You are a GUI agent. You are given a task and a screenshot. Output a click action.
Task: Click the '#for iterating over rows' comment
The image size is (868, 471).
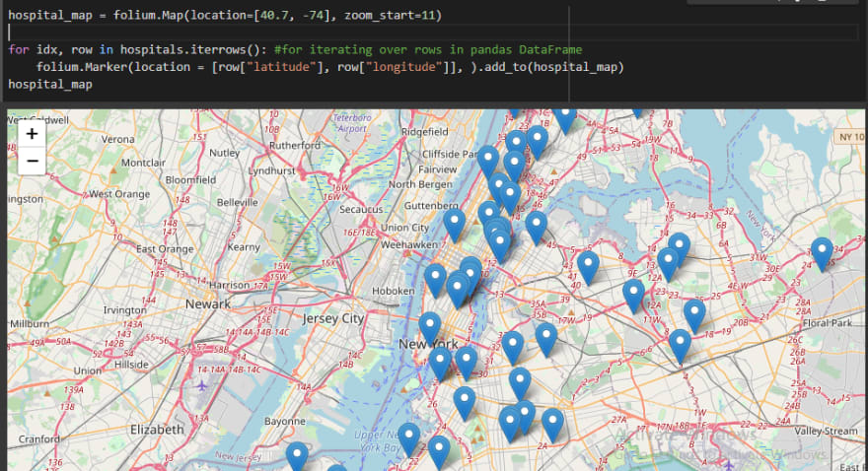pos(428,49)
